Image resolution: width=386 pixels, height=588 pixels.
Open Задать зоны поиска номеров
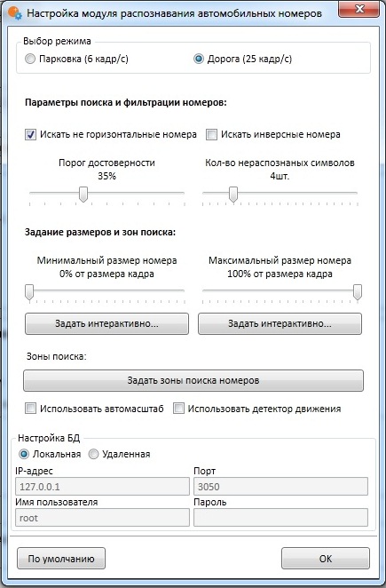coord(193,381)
